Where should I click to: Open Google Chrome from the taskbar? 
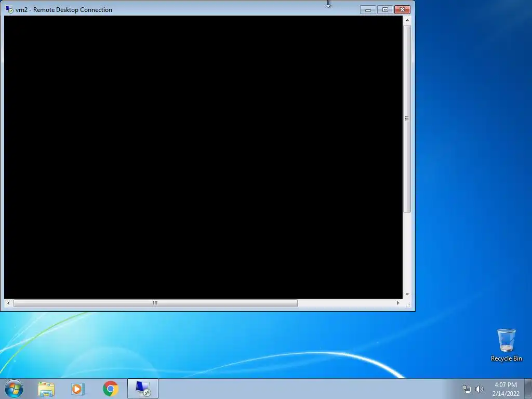click(110, 389)
